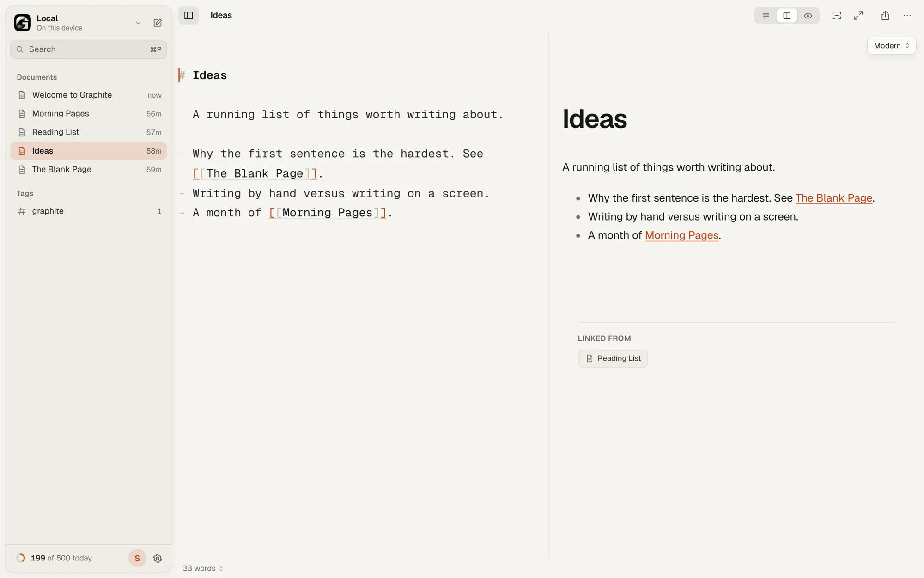Create a new document with compose icon
Screen dimensions: 924x578
pos(158,23)
